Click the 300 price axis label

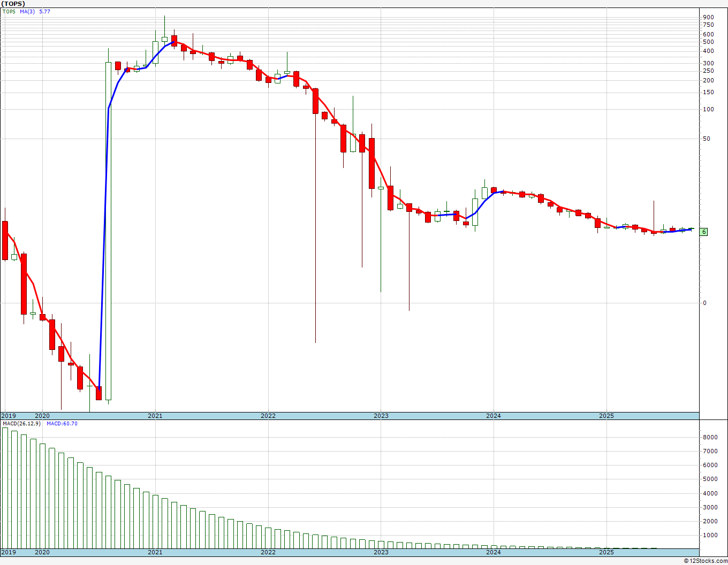(708, 63)
